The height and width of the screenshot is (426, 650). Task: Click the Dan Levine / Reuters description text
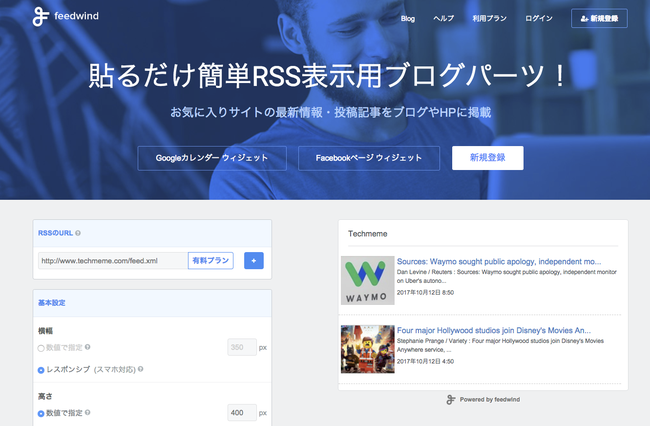507,276
